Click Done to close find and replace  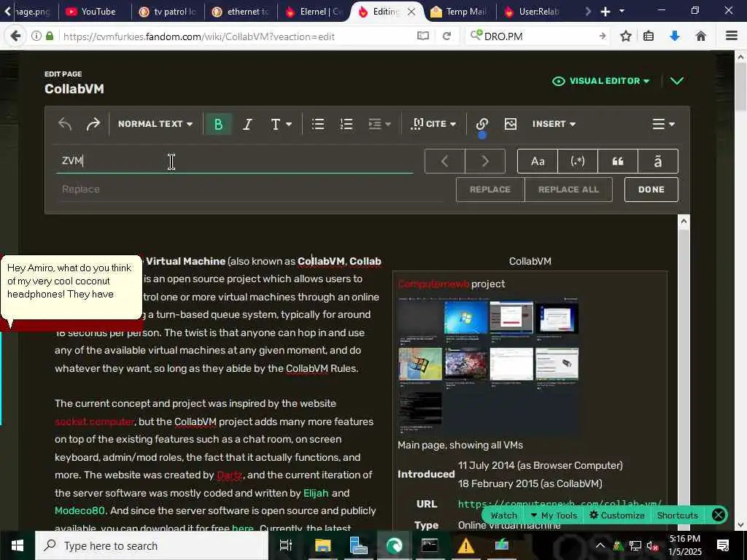tap(651, 190)
